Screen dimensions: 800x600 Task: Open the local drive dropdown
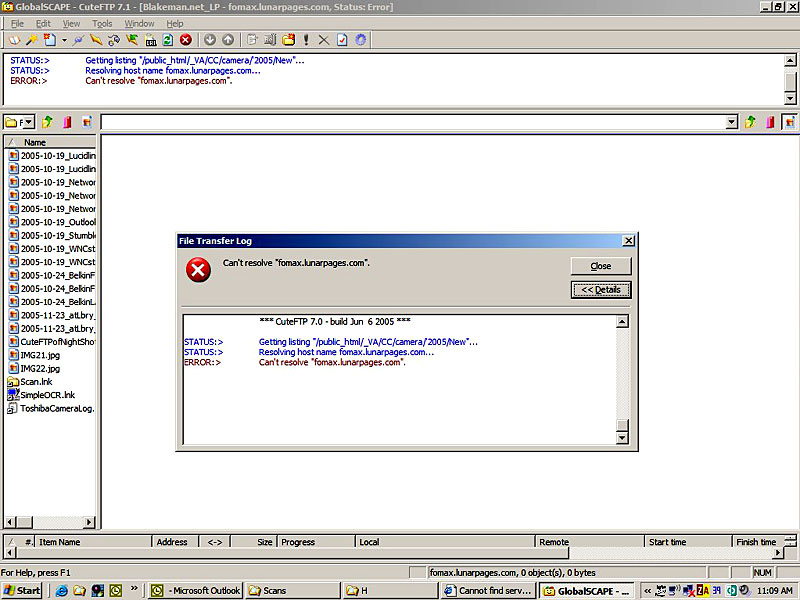click(x=28, y=122)
